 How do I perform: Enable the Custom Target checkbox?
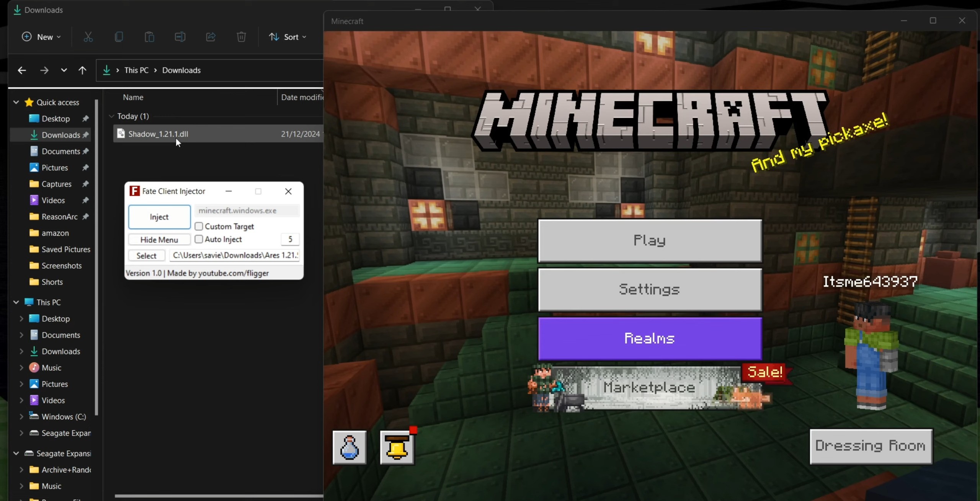(x=199, y=226)
